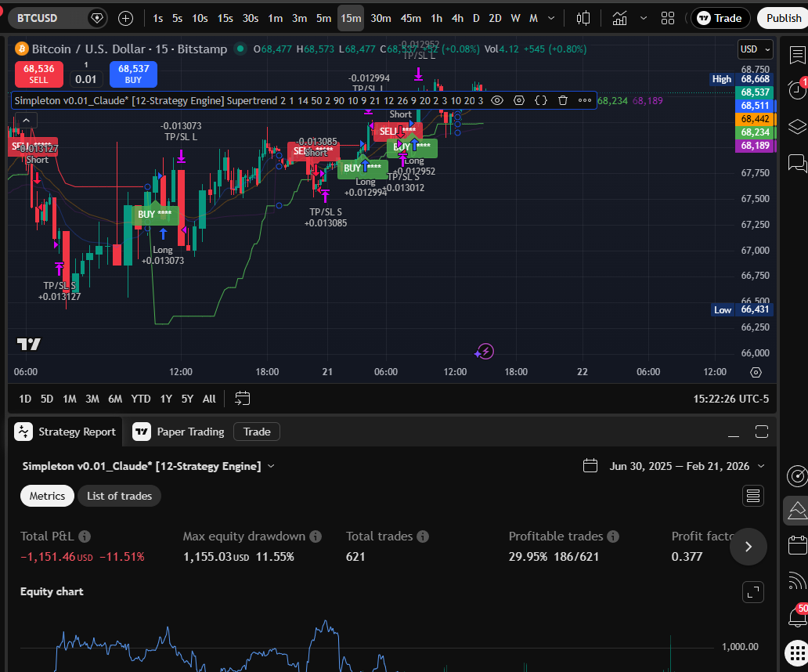Open the Indicators chart icon
This screenshot has width=808, height=672.
619,18
